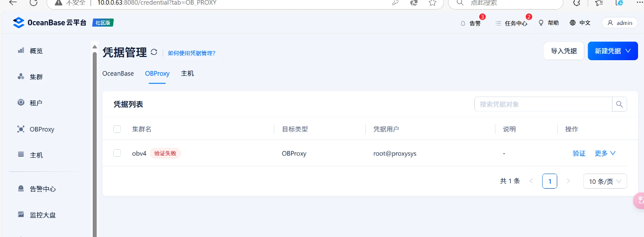
Task: Open the 概览 overview sidebar item
Action: 36,50
